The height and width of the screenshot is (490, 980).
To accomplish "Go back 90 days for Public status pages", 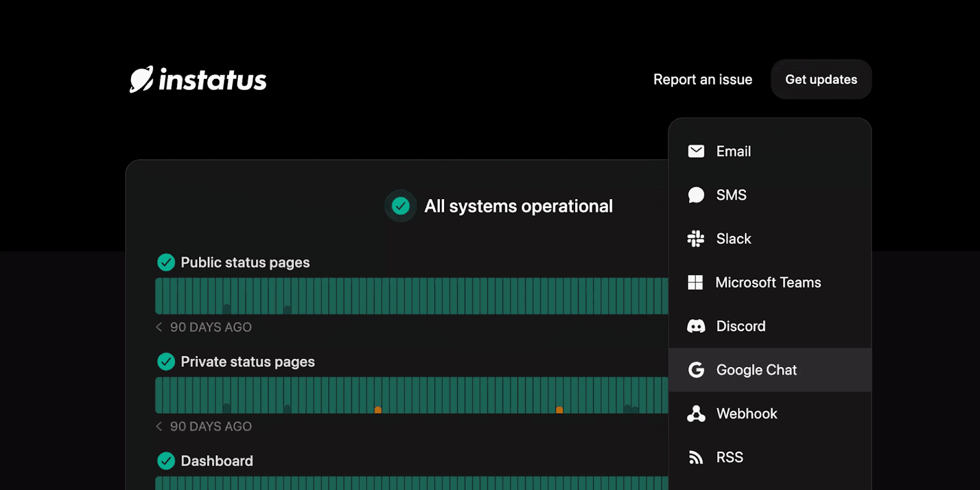I will click(x=159, y=327).
